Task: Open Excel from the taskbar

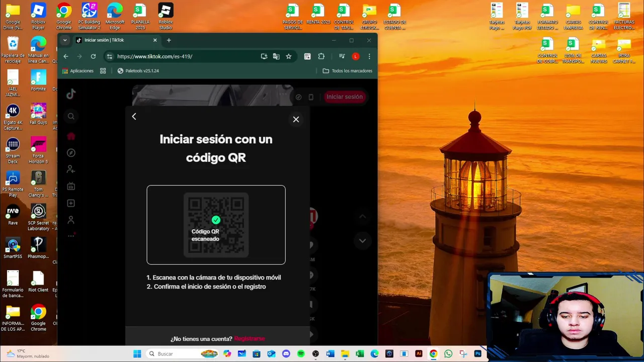Action: tap(360, 354)
